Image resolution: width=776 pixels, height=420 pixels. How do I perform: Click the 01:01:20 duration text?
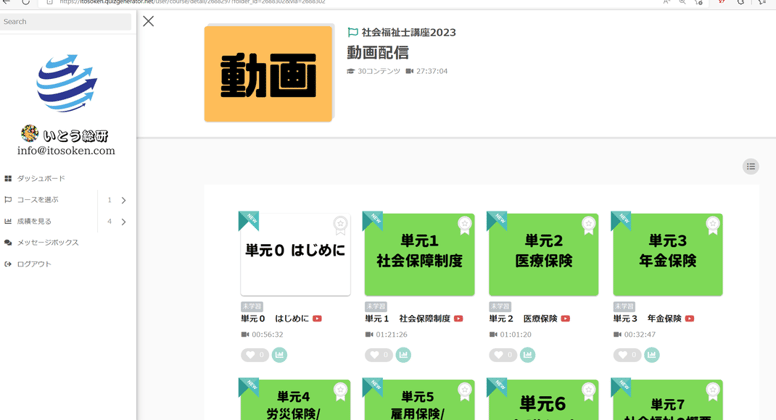(516, 334)
